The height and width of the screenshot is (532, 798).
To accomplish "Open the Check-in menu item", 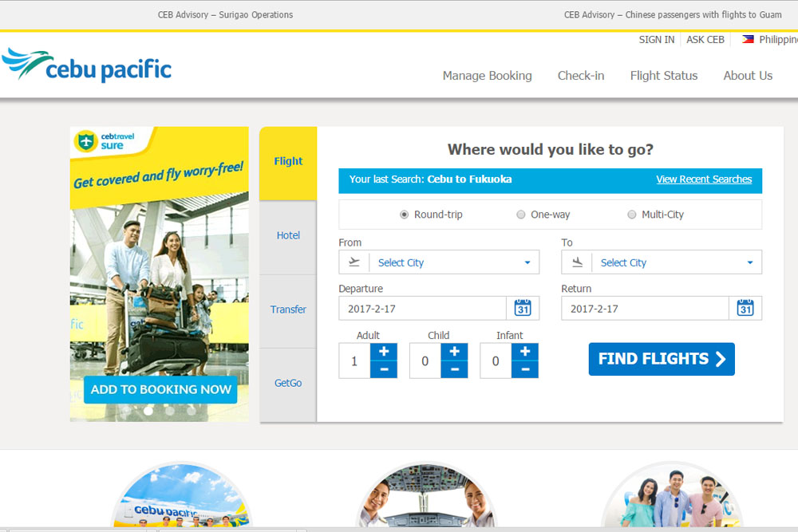I will [581, 76].
